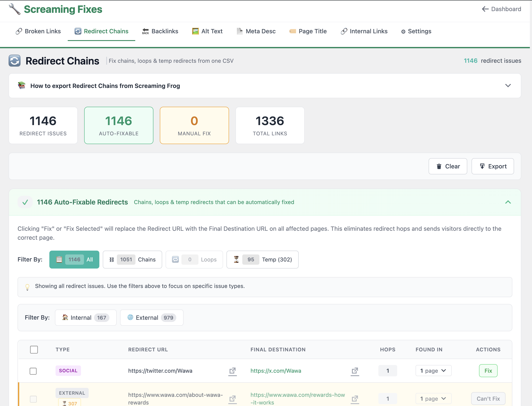
Task: Click the external link icon beside rewards-how-it-works
Action: (355, 399)
